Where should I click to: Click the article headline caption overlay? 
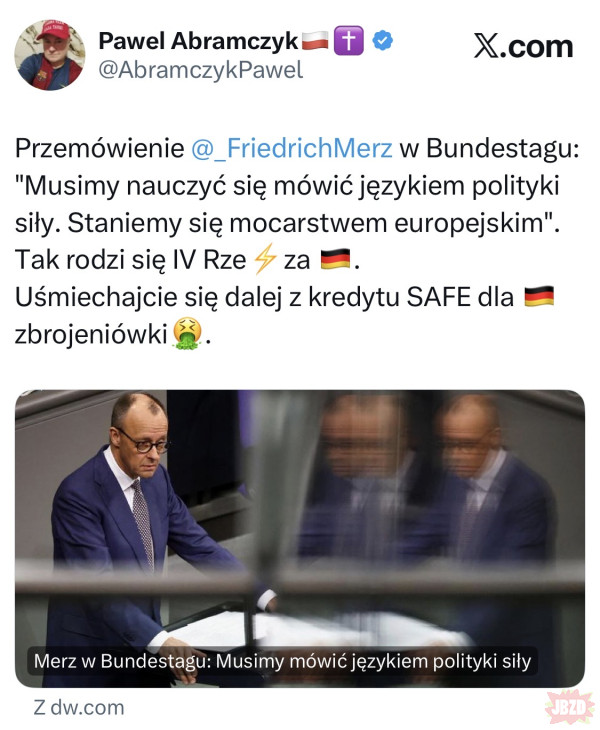[x=282, y=661]
